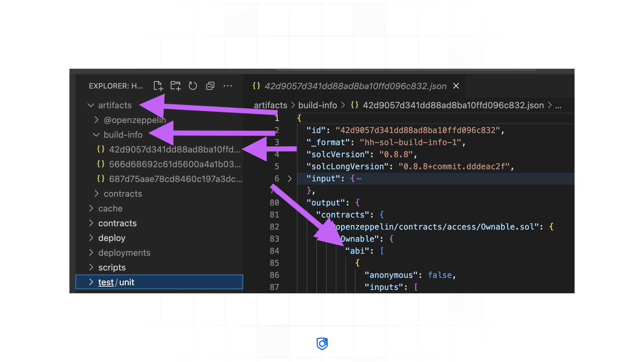Select the 42d9057d341dd88ad8ba10ffd096c832.json tab
The height and width of the screenshot is (362, 644).
pos(356,86)
